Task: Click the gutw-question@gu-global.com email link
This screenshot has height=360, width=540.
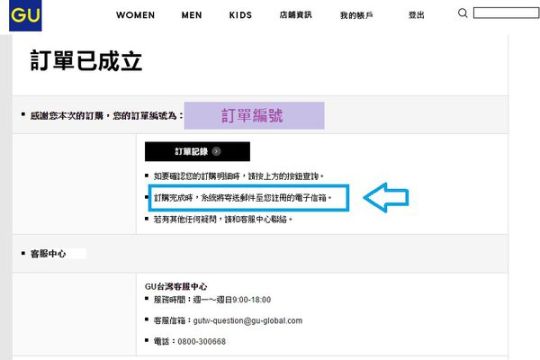Action: pos(248,321)
